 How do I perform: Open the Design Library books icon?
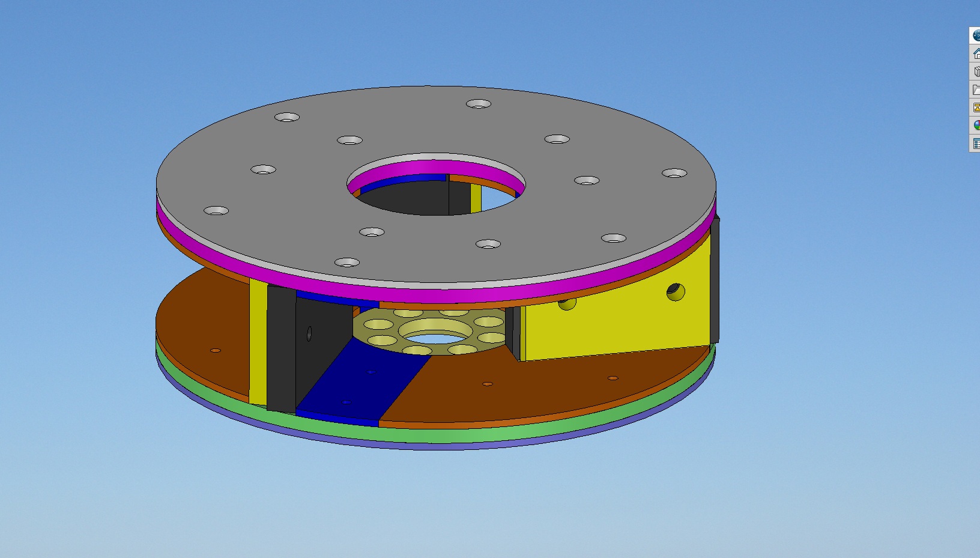tap(976, 71)
